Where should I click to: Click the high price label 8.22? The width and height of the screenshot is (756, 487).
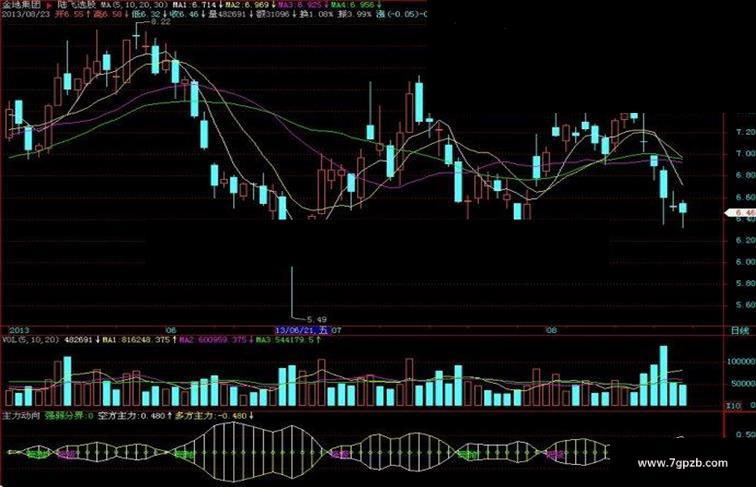(161, 22)
